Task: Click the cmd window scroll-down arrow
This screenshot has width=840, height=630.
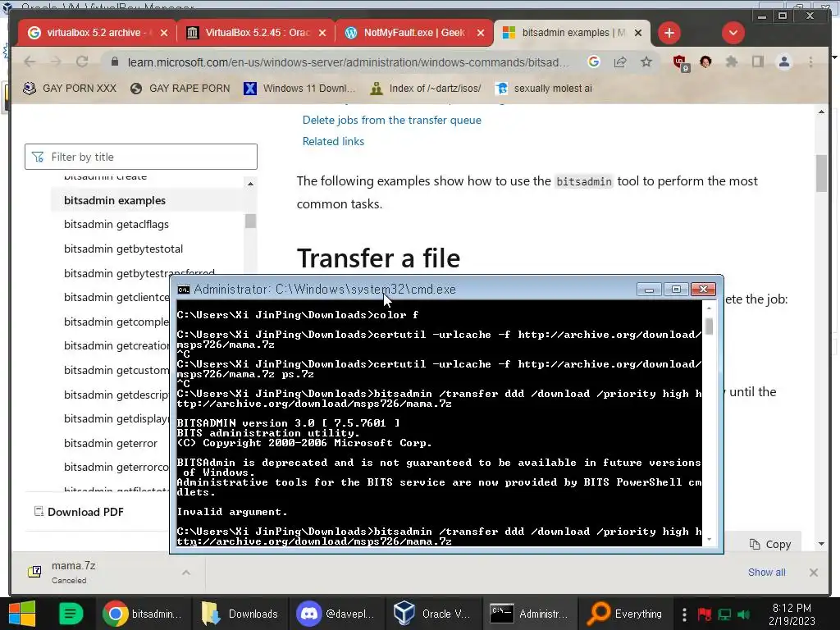Action: 709,540
